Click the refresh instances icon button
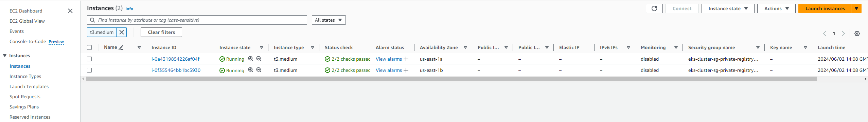The width and height of the screenshot is (868, 122). click(654, 8)
